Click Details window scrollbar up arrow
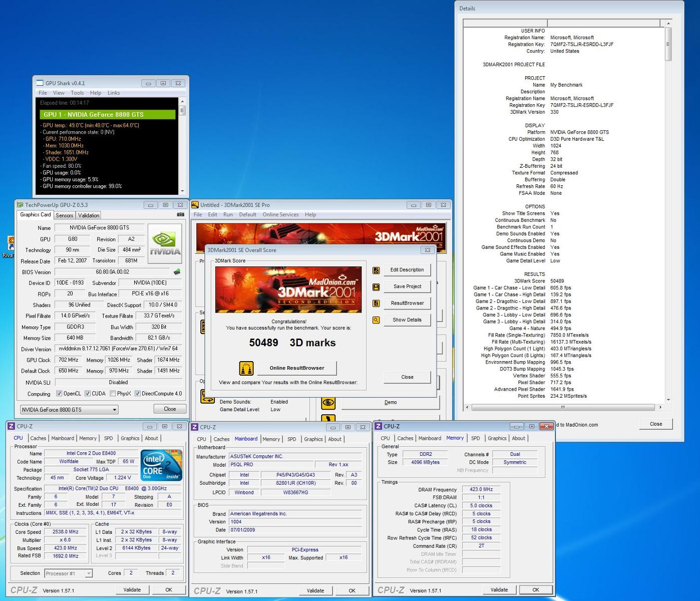Viewport: 700px width, 601px height. point(668,24)
